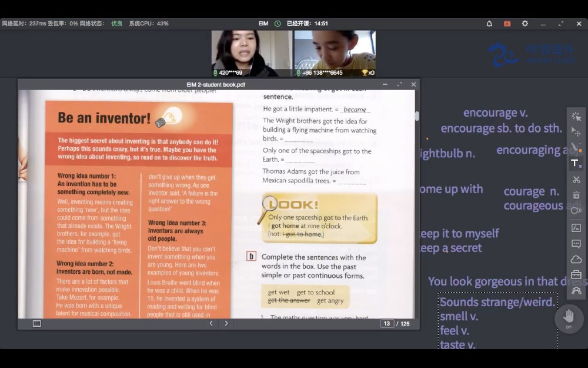The image size is (588, 368).
Task: Click the trash delete icon
Action: (x=576, y=195)
